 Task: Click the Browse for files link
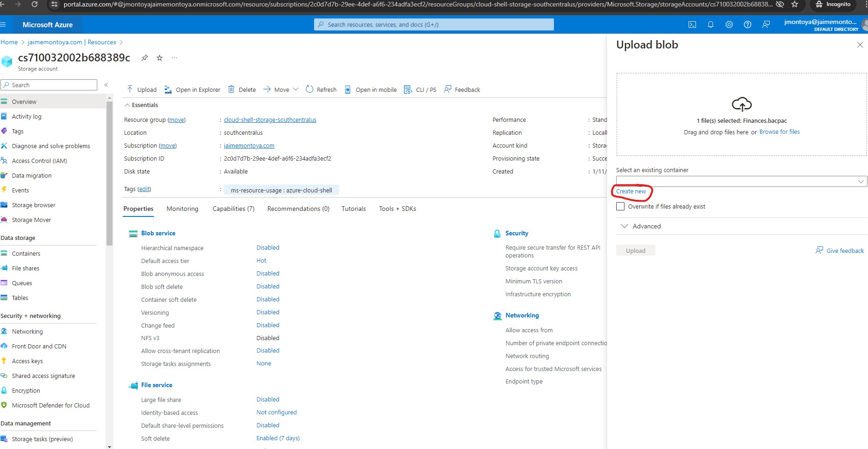pyautogui.click(x=779, y=132)
